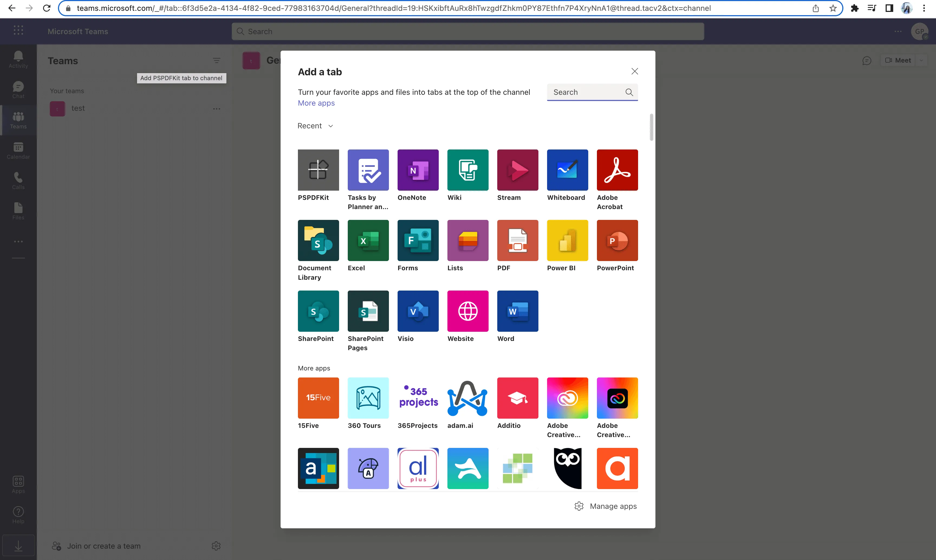Open browser extensions puzzle icon
The height and width of the screenshot is (560, 936).
(854, 8)
